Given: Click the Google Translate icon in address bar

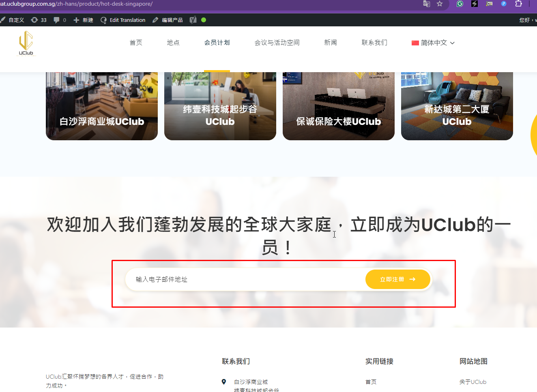Looking at the screenshot, I should click(x=426, y=4).
